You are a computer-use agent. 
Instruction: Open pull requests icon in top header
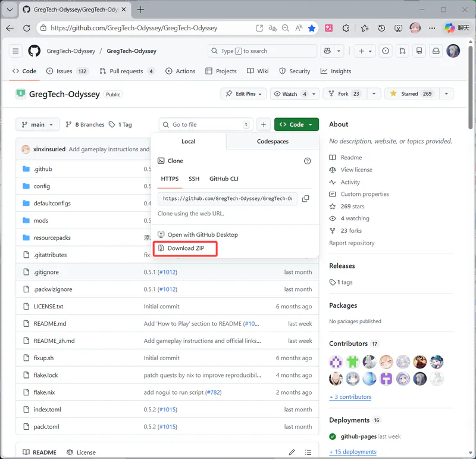click(402, 51)
